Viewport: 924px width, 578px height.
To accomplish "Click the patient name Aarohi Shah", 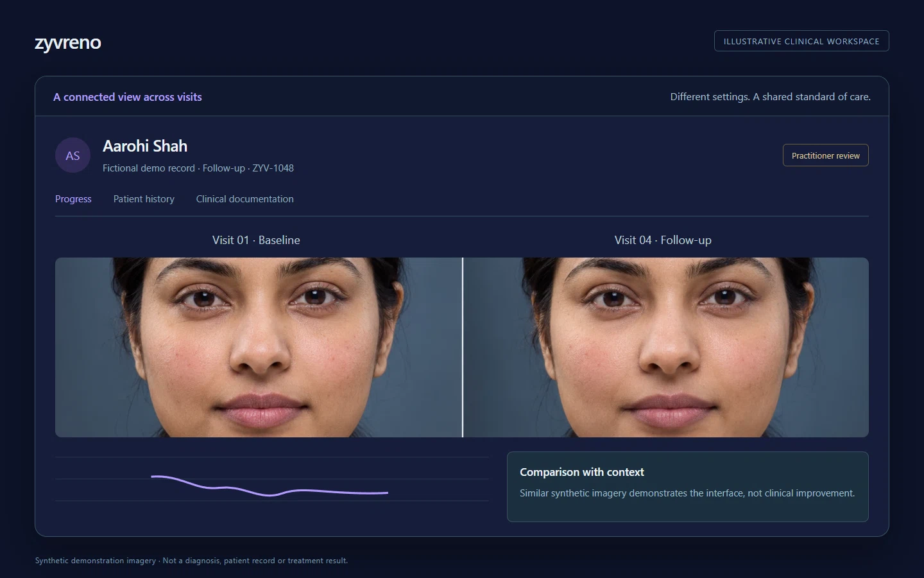I will [x=145, y=146].
